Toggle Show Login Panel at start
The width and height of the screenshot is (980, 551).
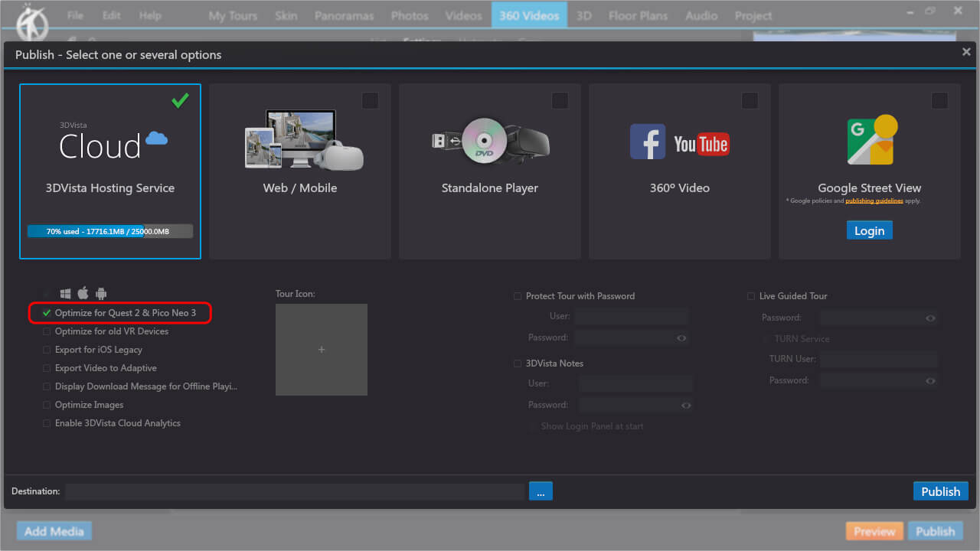click(x=532, y=426)
